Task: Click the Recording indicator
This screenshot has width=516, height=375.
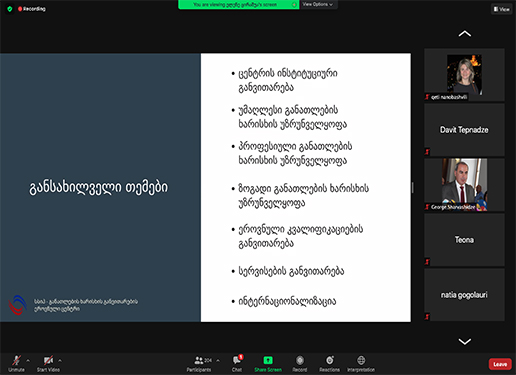Action: tap(32, 9)
